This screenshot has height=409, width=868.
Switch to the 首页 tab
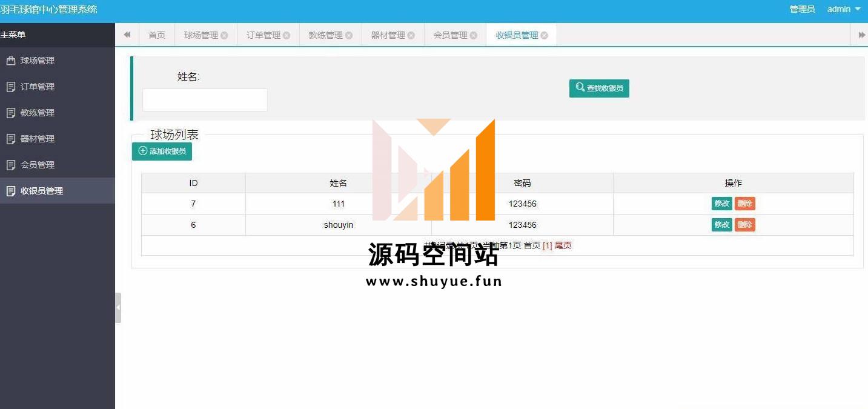[157, 35]
